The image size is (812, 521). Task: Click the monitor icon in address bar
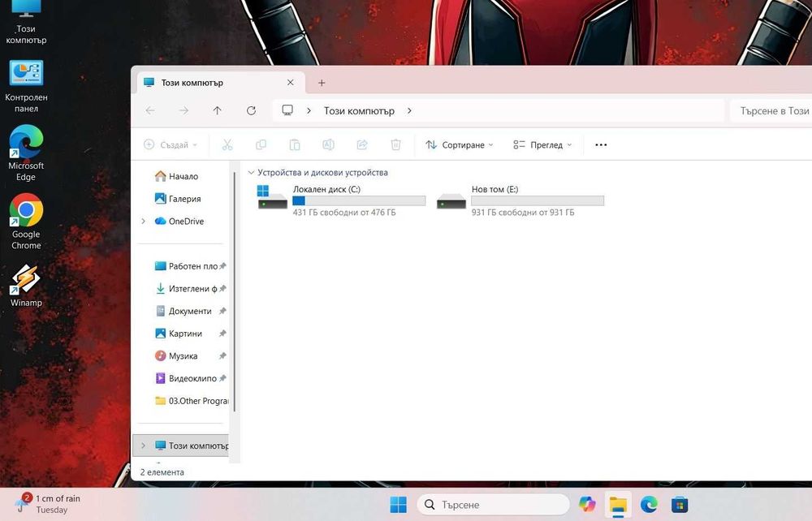tap(287, 110)
